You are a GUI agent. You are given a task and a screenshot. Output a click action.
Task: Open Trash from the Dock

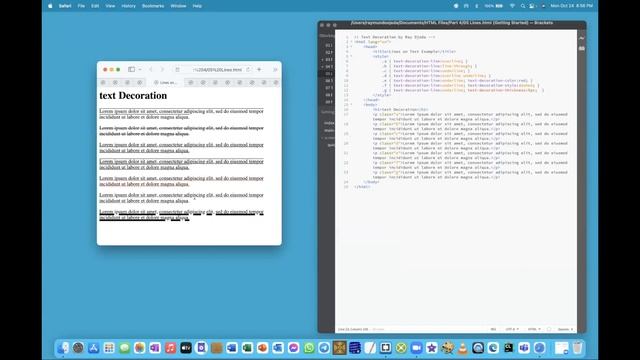click(x=577, y=348)
